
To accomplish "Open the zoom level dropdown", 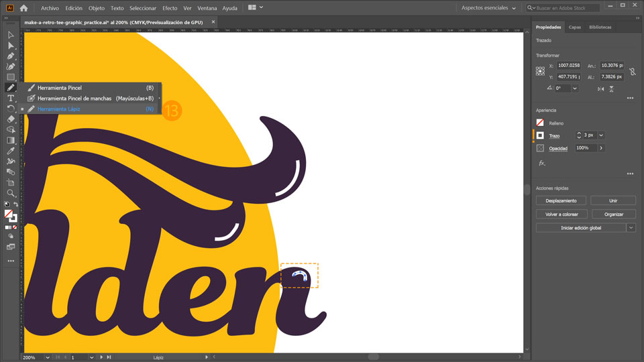I will (x=47, y=357).
